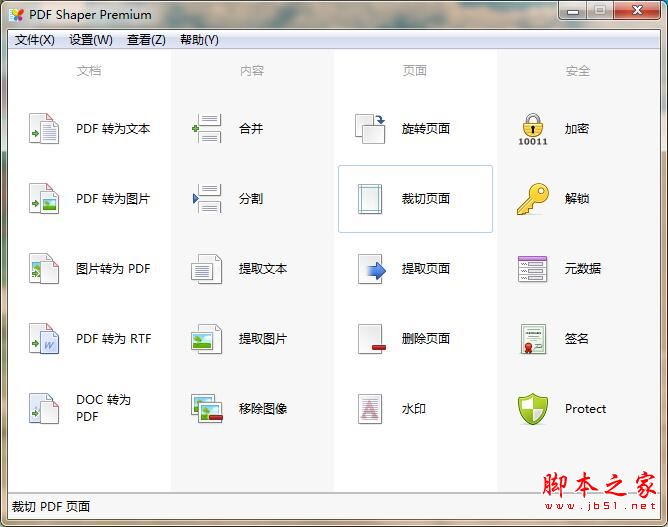Select the 旋转页面 label
This screenshot has width=668, height=527.
point(426,129)
